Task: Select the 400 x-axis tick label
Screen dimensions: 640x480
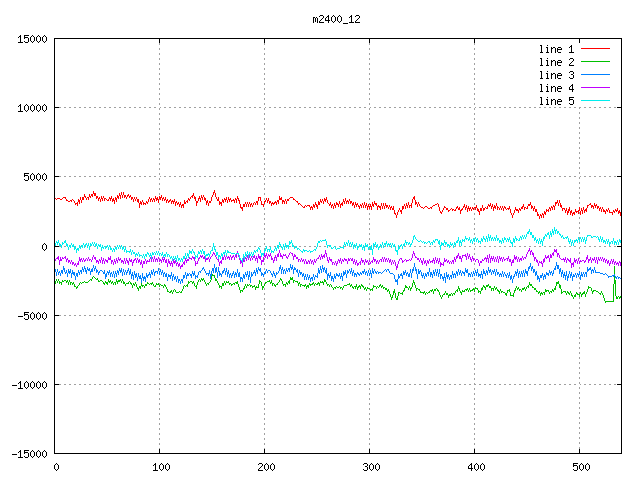Action: tap(475, 467)
